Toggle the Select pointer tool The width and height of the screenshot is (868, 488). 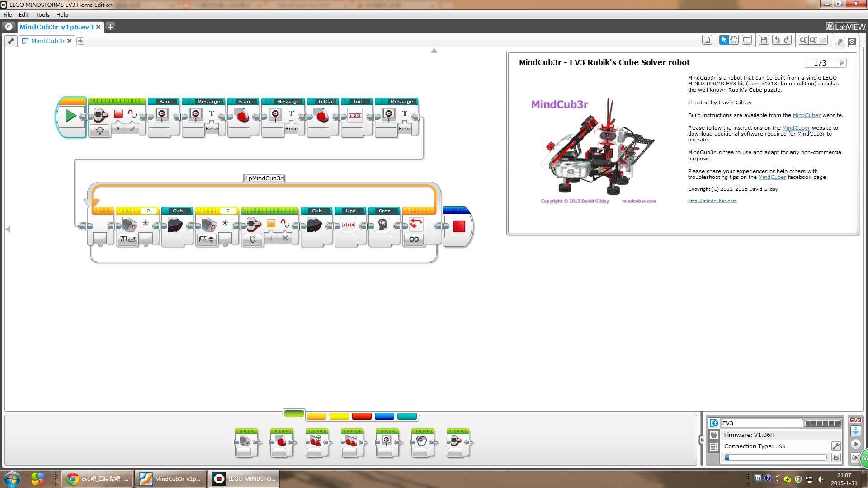click(x=724, y=40)
